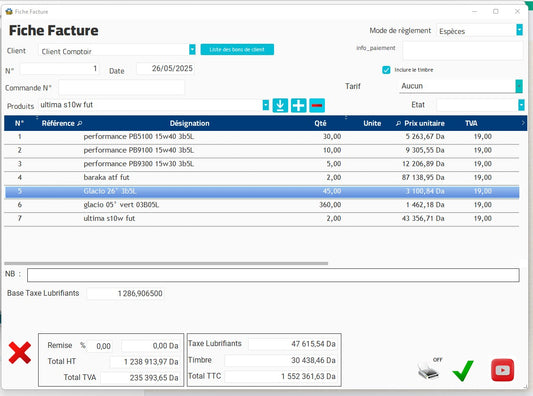Click the Fiche Facture title bar app icon

coord(9,12)
